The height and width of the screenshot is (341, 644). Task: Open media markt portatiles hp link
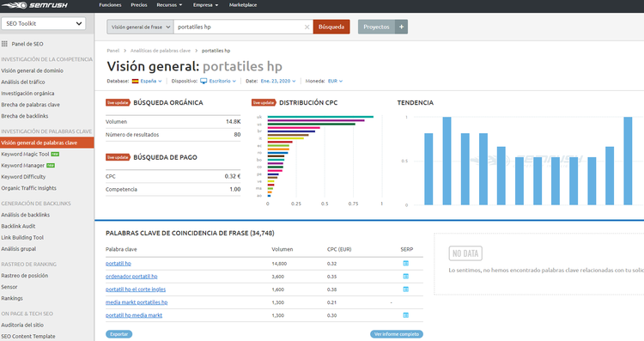point(137,302)
